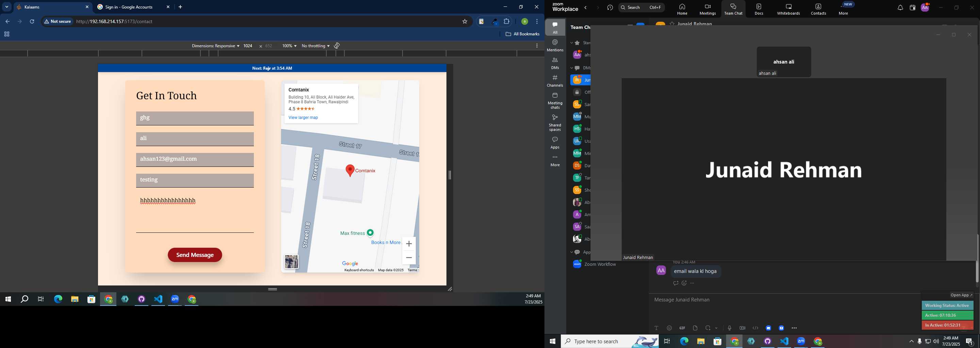The width and height of the screenshot is (980, 348).
Task: Record an audio message with microphone icon
Action: (x=729, y=328)
